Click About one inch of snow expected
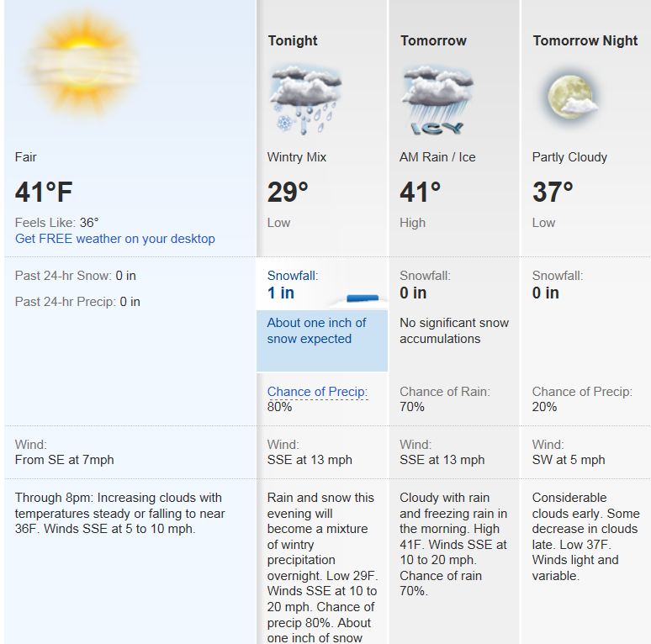Viewport: 651px width, 644px height. coord(316,330)
